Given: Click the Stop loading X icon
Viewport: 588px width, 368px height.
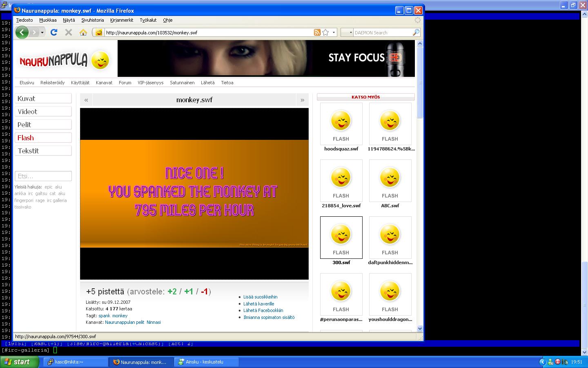Looking at the screenshot, I should coord(69,32).
